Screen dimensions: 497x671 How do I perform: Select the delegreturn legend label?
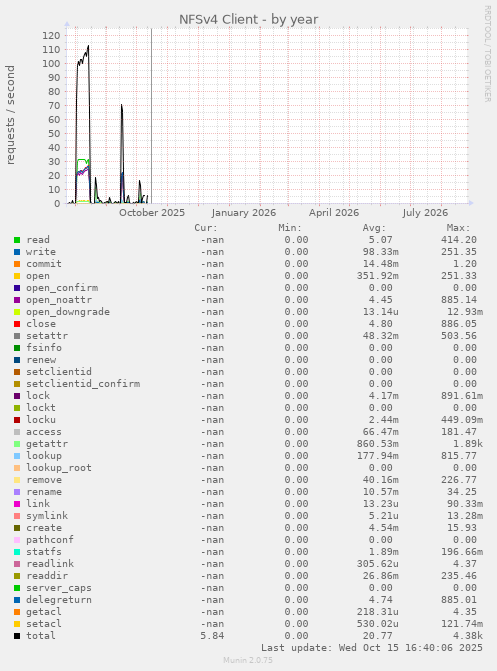(x=59, y=600)
